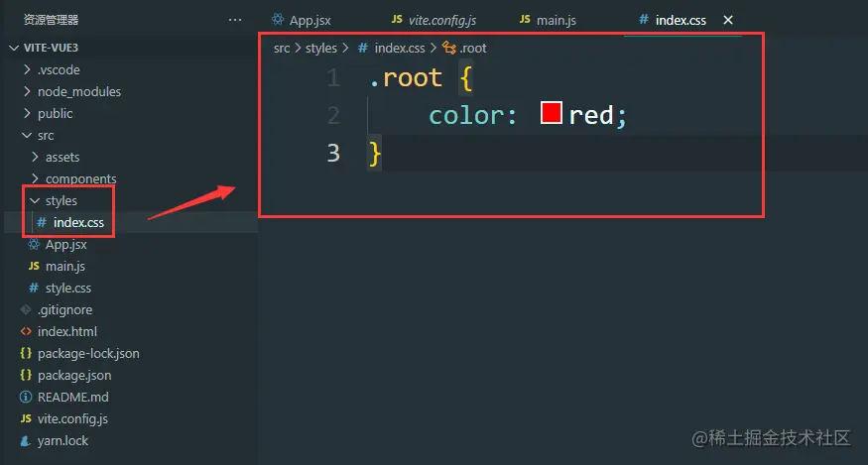Click the hash icon in breadcrumb index.css
The image size is (868, 465).
(x=363, y=49)
